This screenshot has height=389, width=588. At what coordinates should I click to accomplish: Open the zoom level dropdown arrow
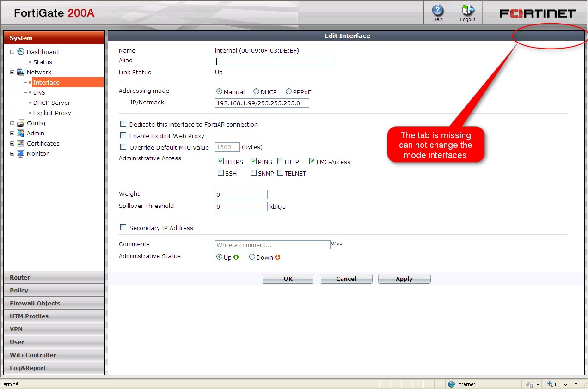pyautogui.click(x=576, y=384)
